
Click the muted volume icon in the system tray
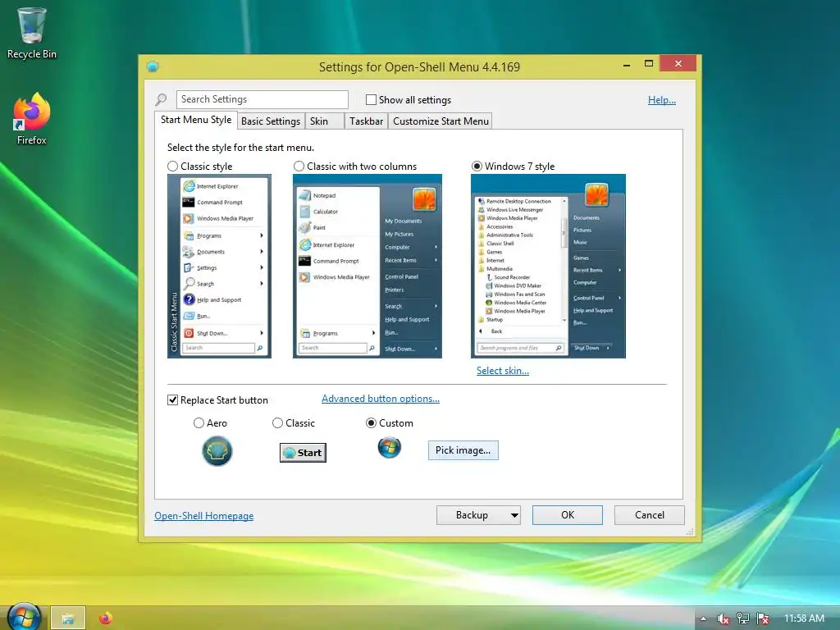pyautogui.click(x=723, y=619)
